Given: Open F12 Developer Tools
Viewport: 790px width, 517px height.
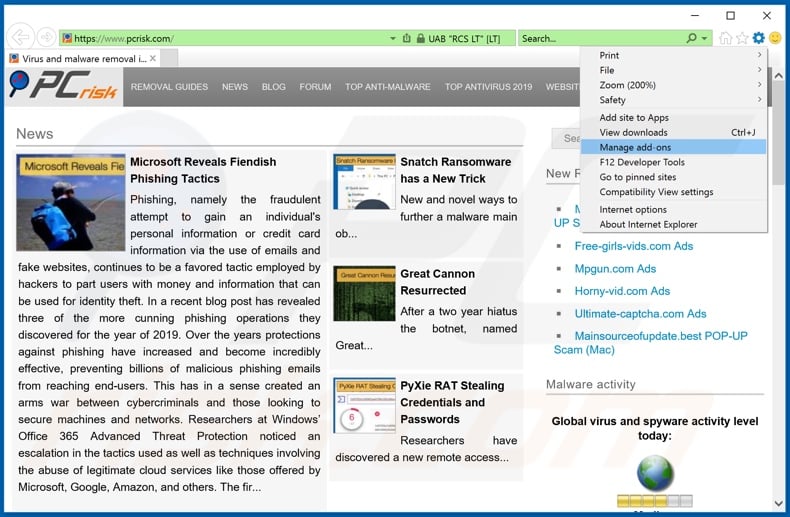Looking at the screenshot, I should click(x=674, y=162).
